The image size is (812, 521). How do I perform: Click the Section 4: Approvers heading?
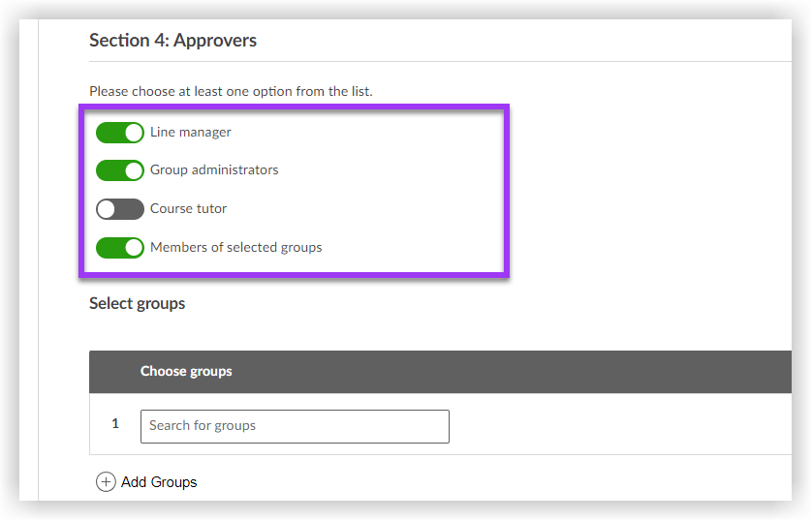[x=172, y=41]
